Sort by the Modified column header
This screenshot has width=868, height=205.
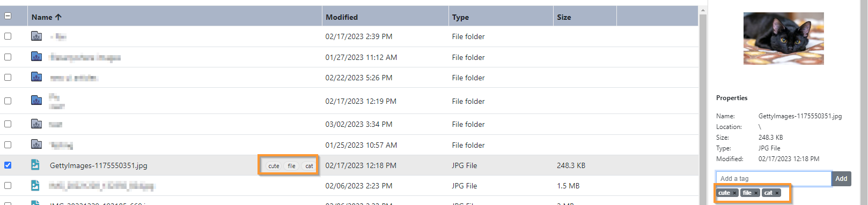coord(342,17)
